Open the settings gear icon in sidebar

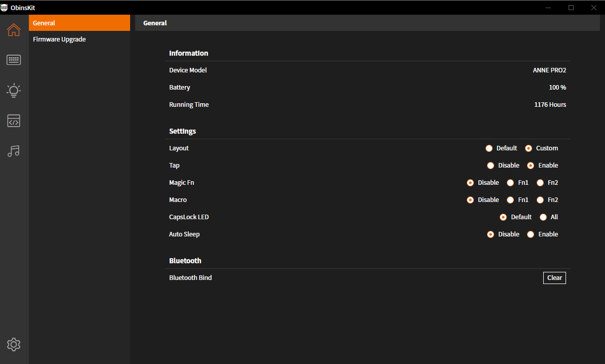click(14, 344)
